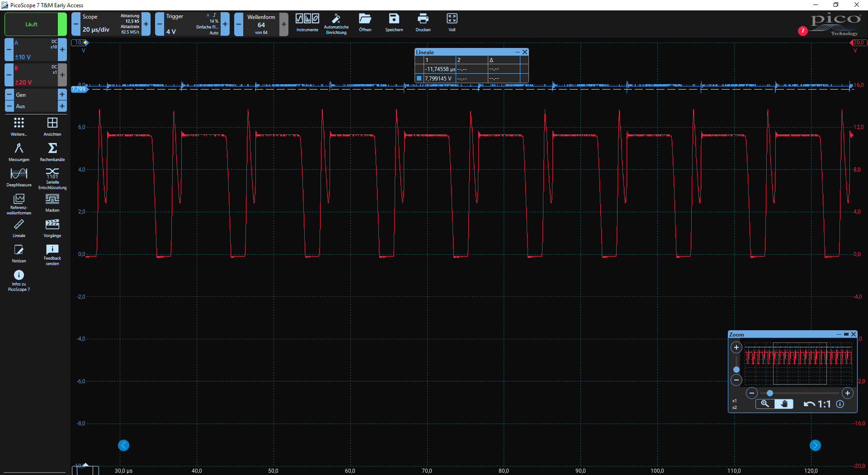Click minus next to Gen
This screenshot has width=868, height=475.
point(9,95)
